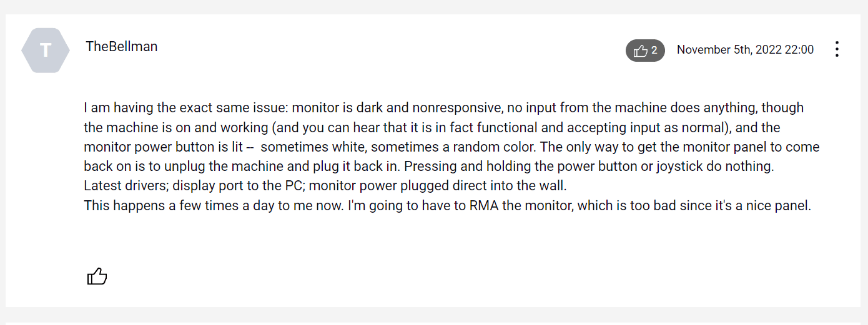Viewport: 868px width, 325px height.
Task: Click the word "RMA" in the post
Action: (485, 206)
